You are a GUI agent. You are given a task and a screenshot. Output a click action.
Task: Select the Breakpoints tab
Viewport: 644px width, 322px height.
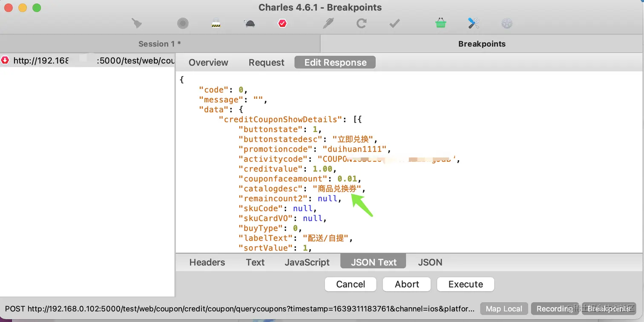(482, 44)
